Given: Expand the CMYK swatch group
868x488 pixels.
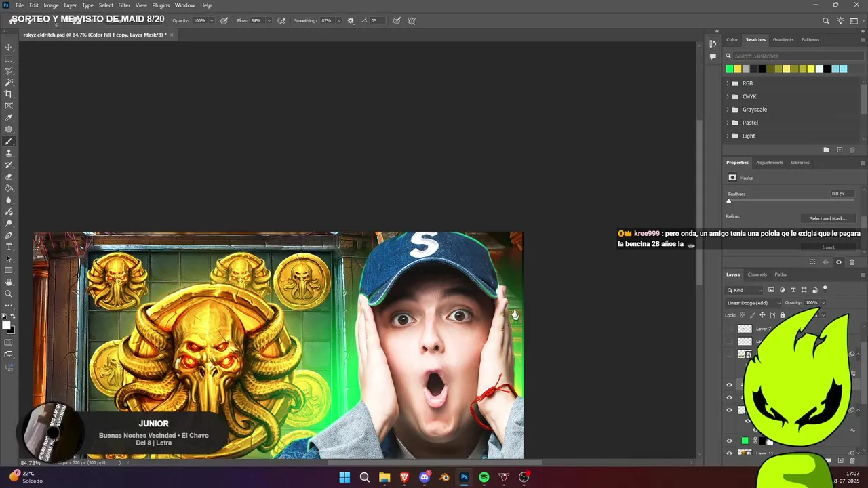Looking at the screenshot, I should 728,96.
